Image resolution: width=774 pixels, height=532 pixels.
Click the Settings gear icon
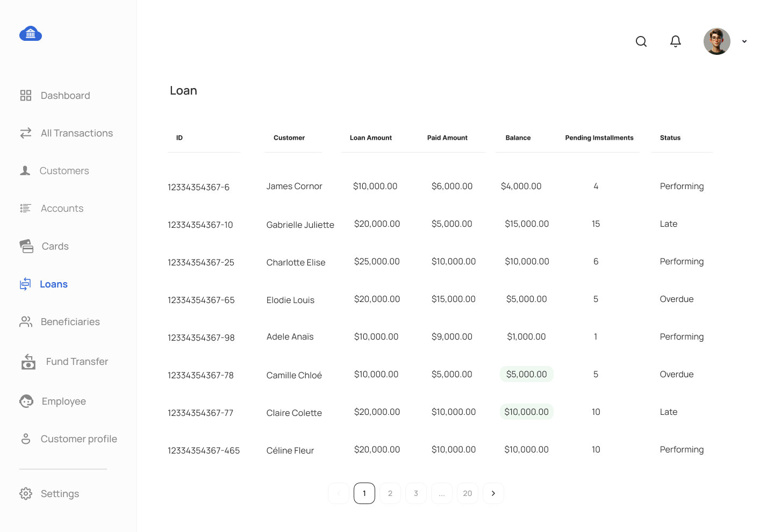click(26, 494)
